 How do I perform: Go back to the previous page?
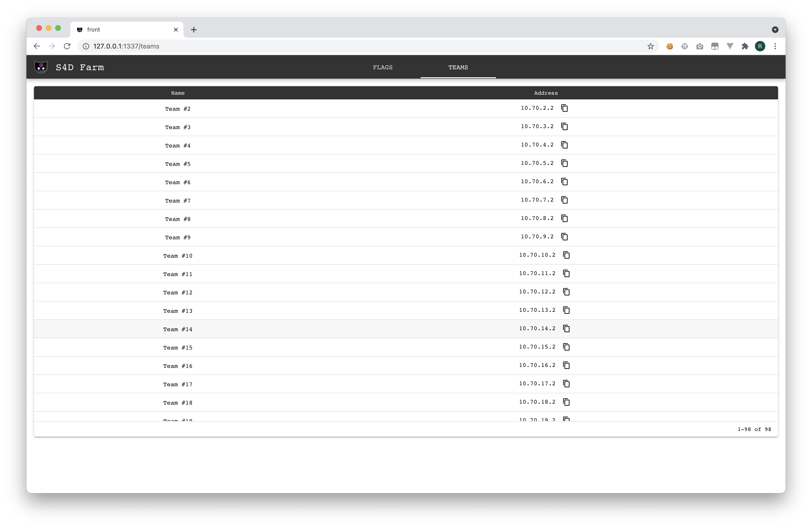tap(37, 46)
